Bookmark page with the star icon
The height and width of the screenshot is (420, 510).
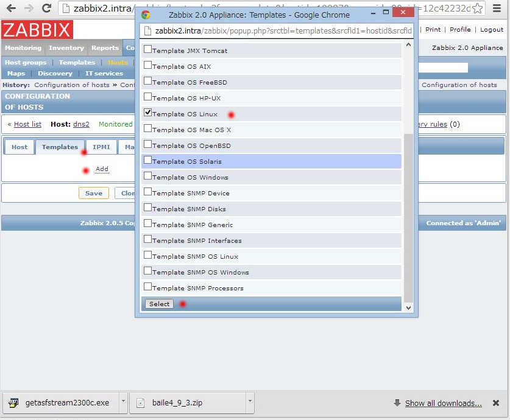click(x=477, y=8)
